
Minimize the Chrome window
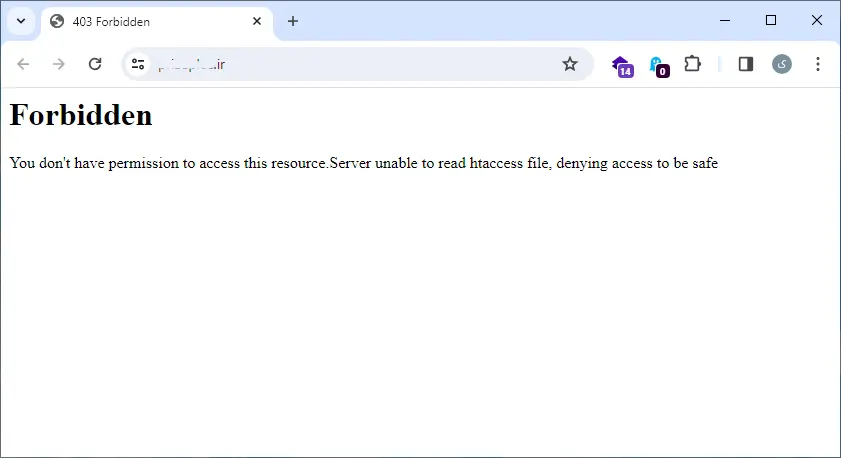tap(725, 20)
